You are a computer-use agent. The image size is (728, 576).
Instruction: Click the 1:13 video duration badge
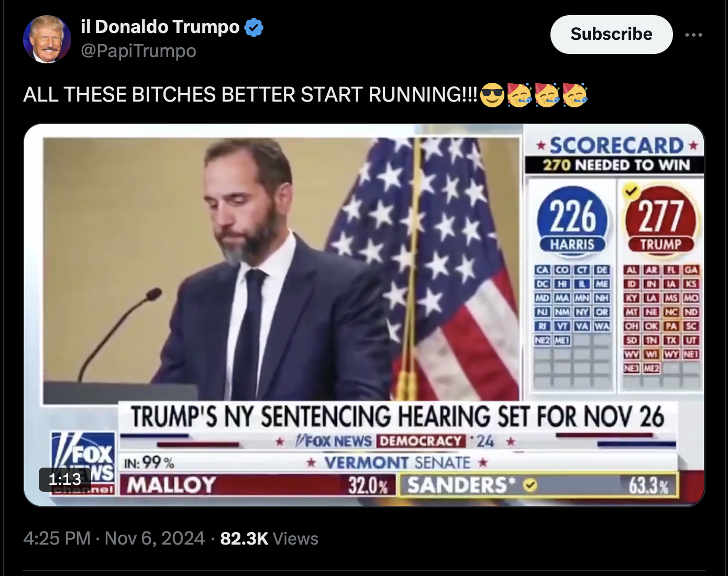tap(65, 479)
